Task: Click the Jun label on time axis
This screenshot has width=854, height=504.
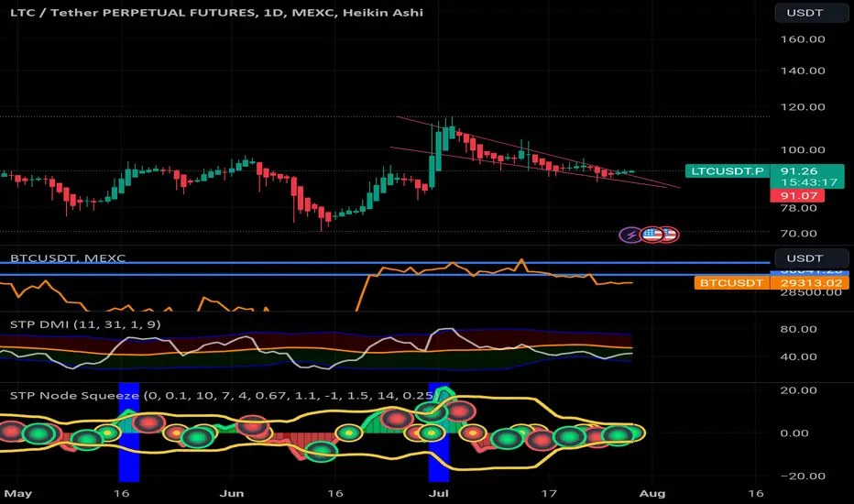Action: click(232, 494)
